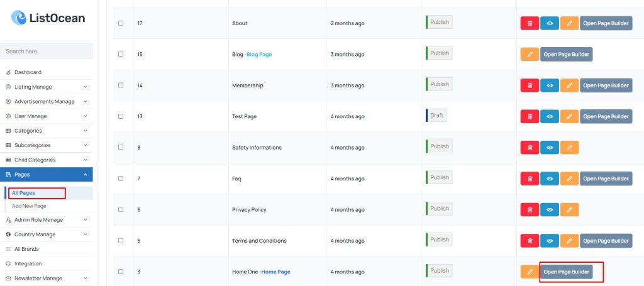Image resolution: width=644 pixels, height=286 pixels.
Task: Edit Home One page with pencil icon
Action: [x=530, y=272]
